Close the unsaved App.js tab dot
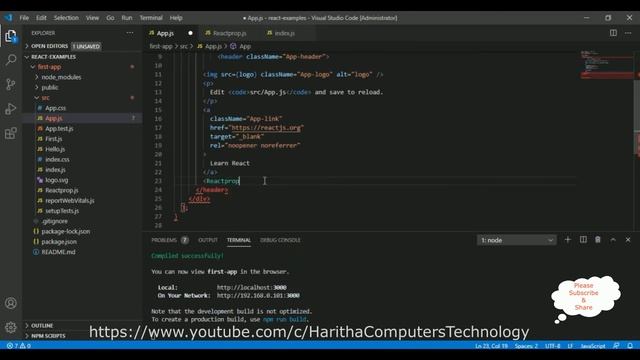The image size is (640, 360). [x=190, y=33]
